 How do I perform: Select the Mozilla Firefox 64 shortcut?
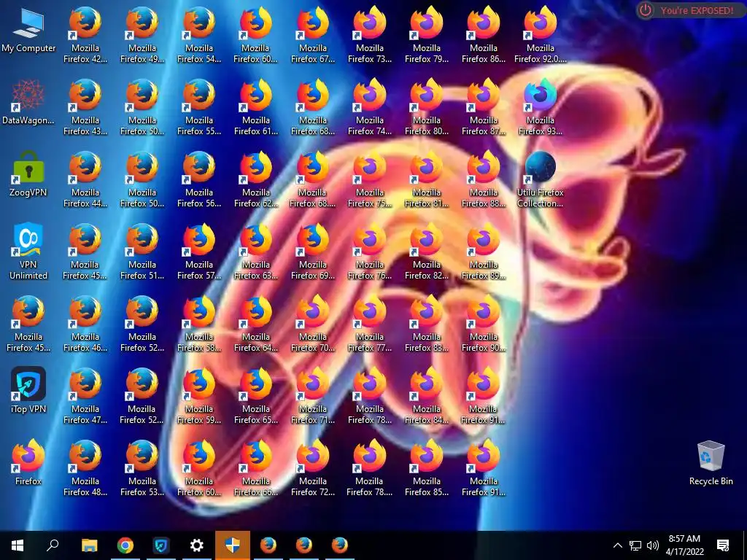[x=256, y=323]
